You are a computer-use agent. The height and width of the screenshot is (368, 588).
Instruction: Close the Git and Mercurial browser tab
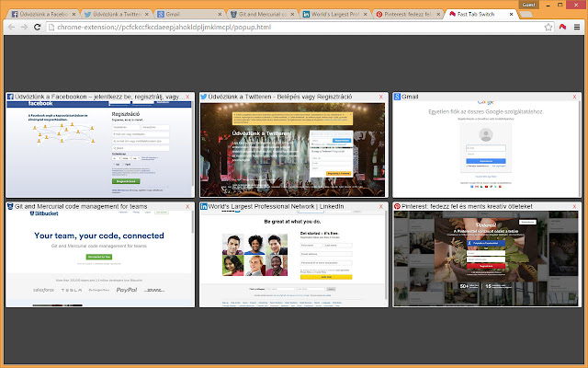tap(292, 15)
